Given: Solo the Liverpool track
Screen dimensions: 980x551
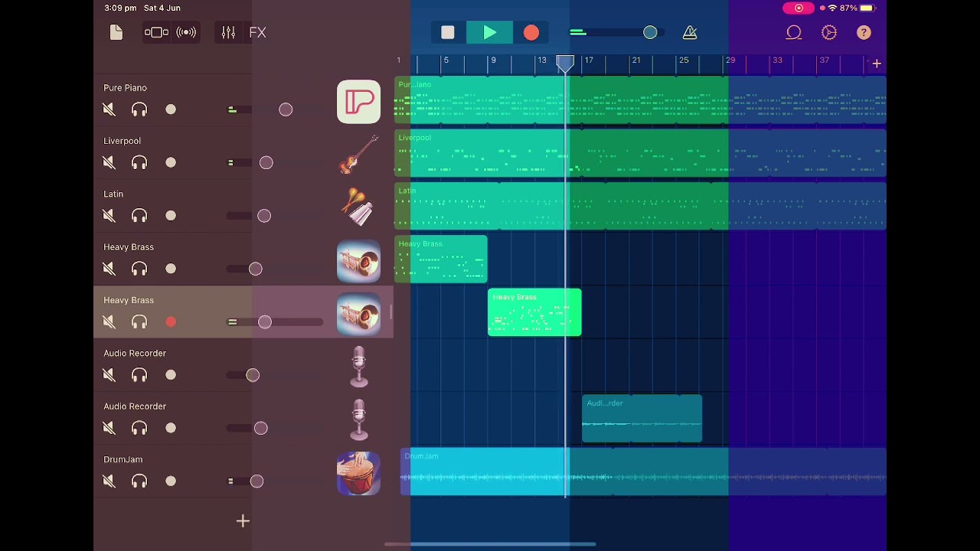Looking at the screenshot, I should point(139,162).
